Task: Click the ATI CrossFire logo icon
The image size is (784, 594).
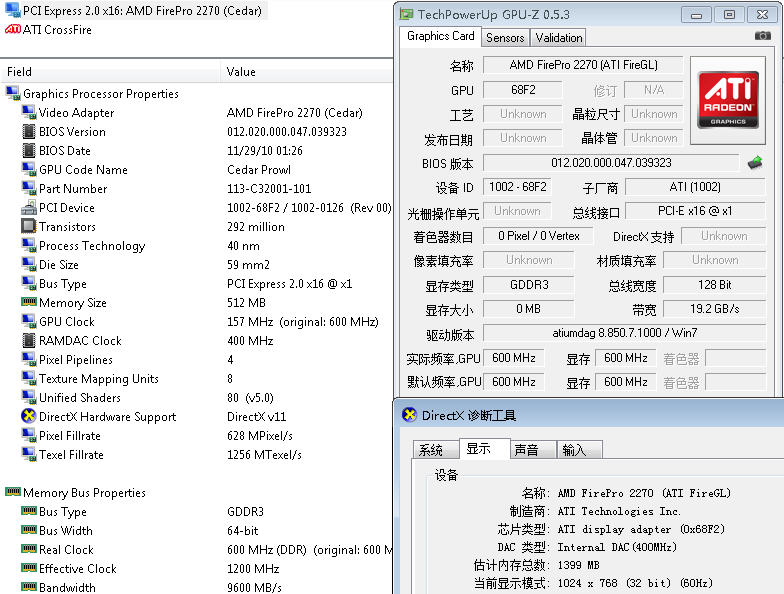Action: coord(12,30)
